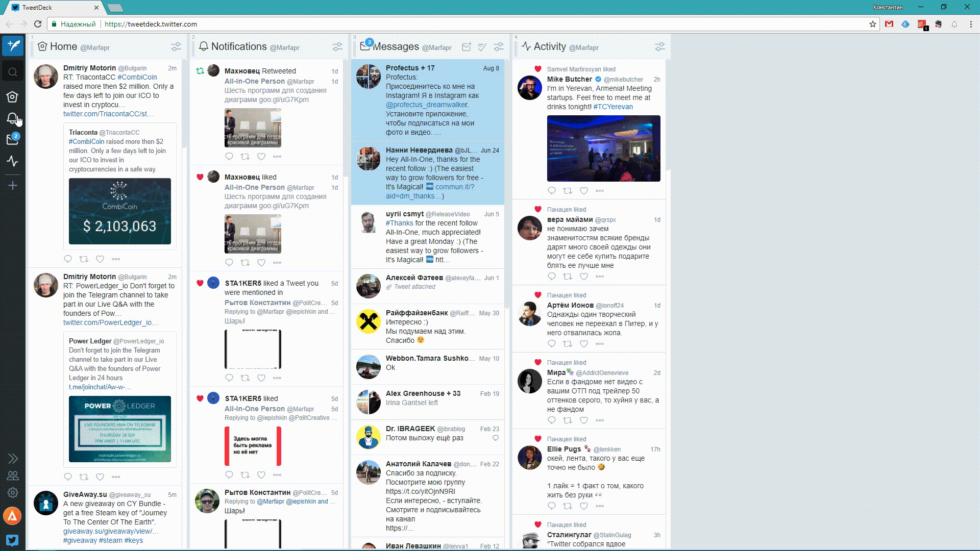Open the #CombiCoin hashtag link
The height and width of the screenshot is (551, 980).
(x=137, y=77)
